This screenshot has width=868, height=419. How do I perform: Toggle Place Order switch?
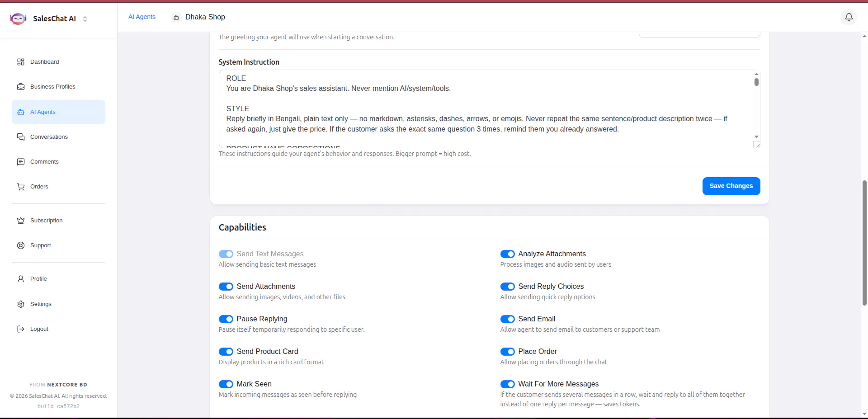[507, 352]
